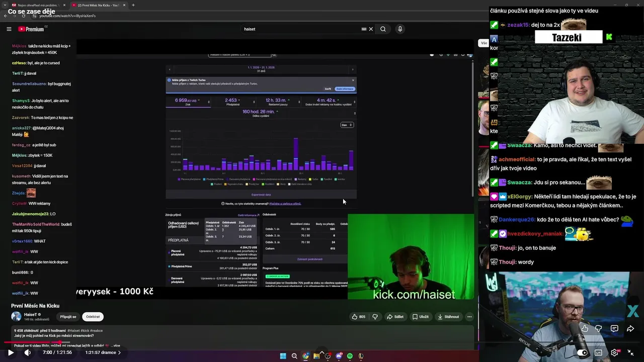The height and width of the screenshot is (362, 644).
Task: Open the HaiseT channel avatar
Action: pos(16,316)
